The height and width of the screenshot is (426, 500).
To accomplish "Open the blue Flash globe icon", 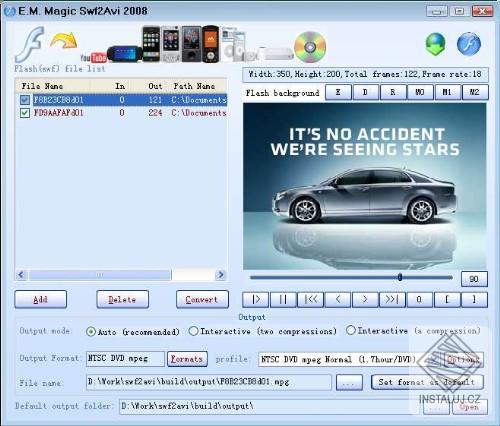I will click(469, 44).
